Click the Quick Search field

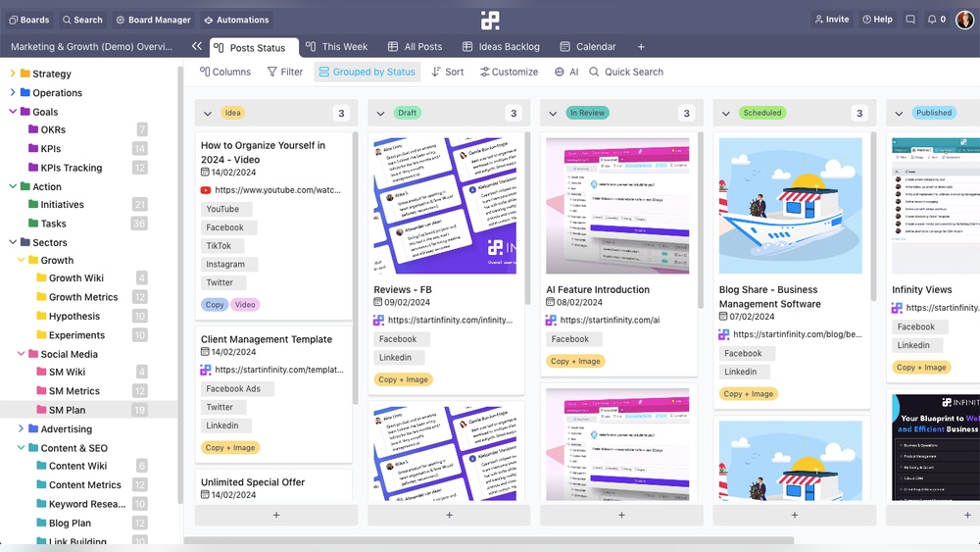click(x=626, y=72)
